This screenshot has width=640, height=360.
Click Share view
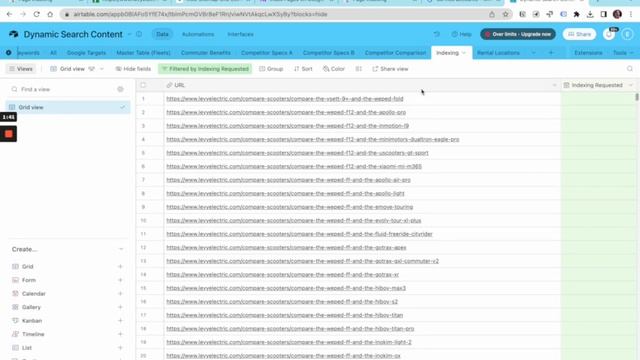(x=390, y=69)
